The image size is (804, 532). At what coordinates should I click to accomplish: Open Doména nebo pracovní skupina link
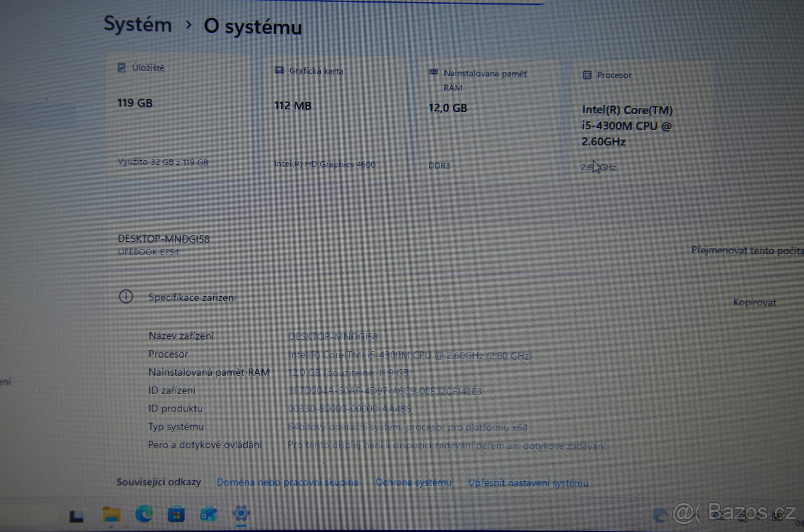point(288,482)
